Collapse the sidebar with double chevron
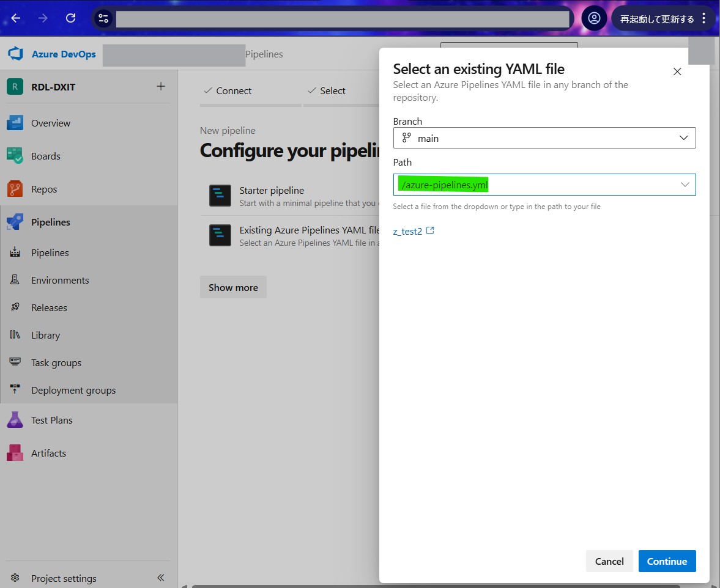 tap(161, 578)
